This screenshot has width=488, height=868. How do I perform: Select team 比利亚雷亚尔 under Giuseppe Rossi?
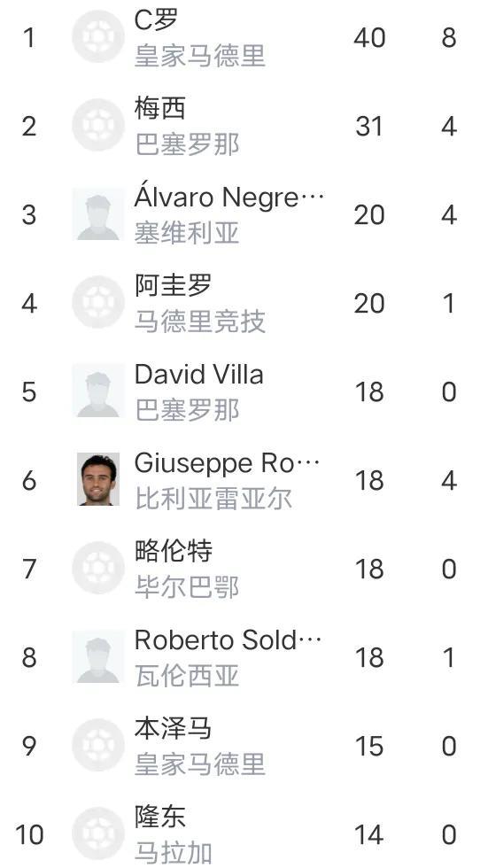(213, 499)
